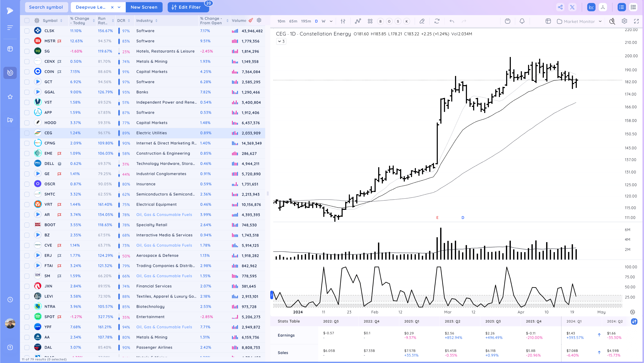Open the help question mark icon
The width and height of the screenshot is (644, 363).
click(x=10, y=348)
